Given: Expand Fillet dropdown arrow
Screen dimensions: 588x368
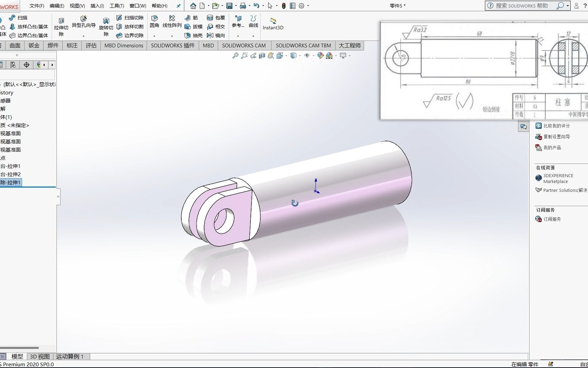Looking at the screenshot, I should (154, 36).
